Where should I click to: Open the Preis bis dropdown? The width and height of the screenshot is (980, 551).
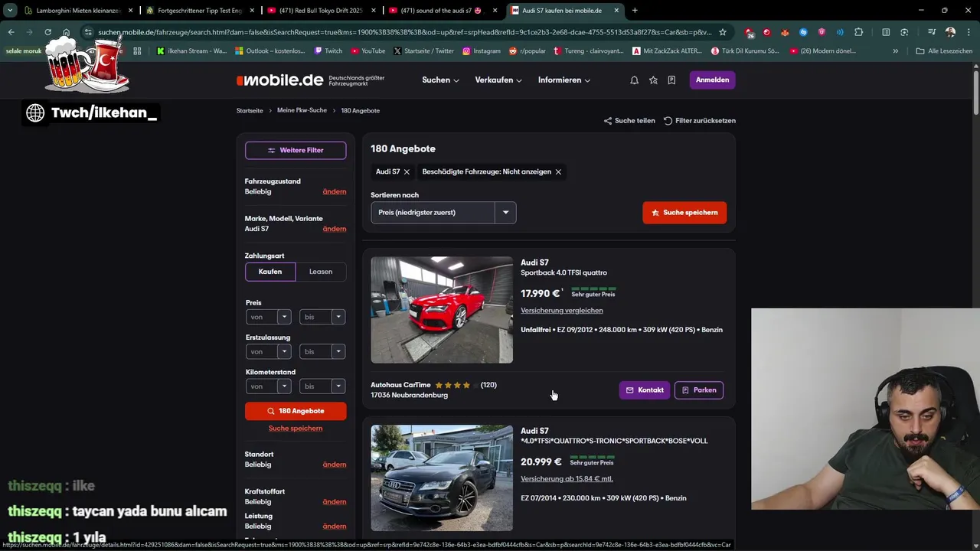pos(322,317)
